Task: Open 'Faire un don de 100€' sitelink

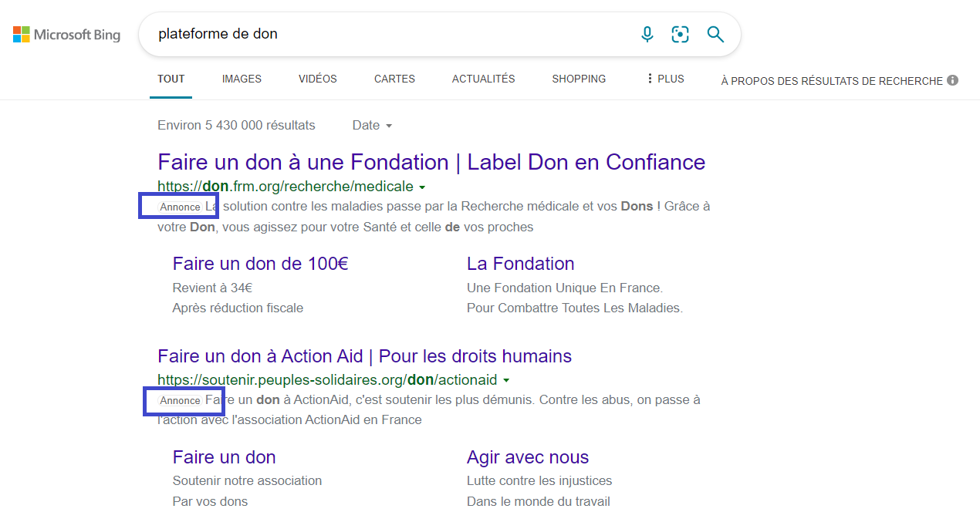Action: pyautogui.click(x=261, y=264)
